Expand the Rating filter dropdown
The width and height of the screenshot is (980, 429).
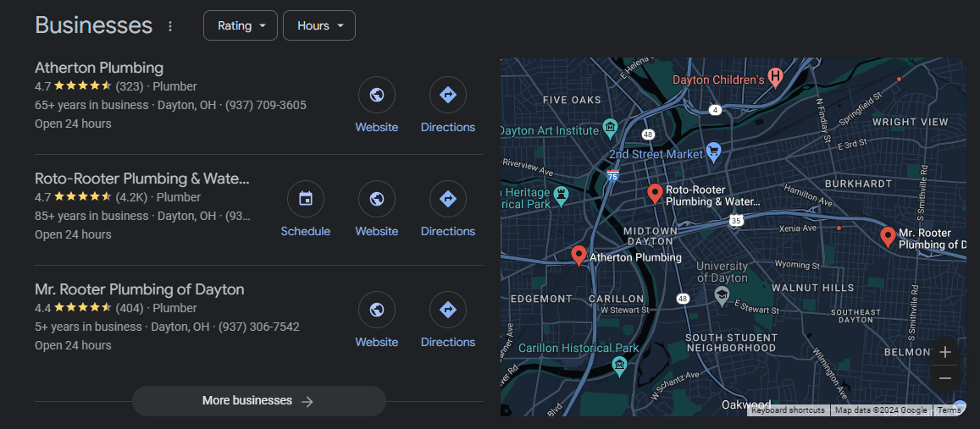[241, 25]
